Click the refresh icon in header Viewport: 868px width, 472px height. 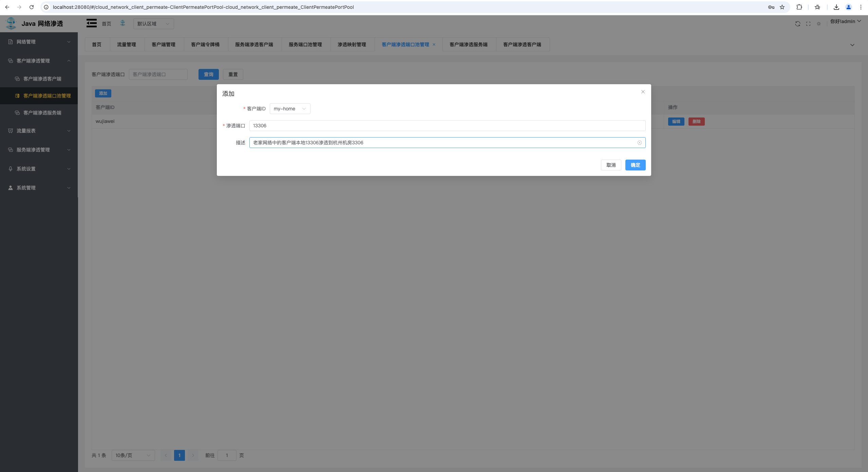(x=797, y=24)
